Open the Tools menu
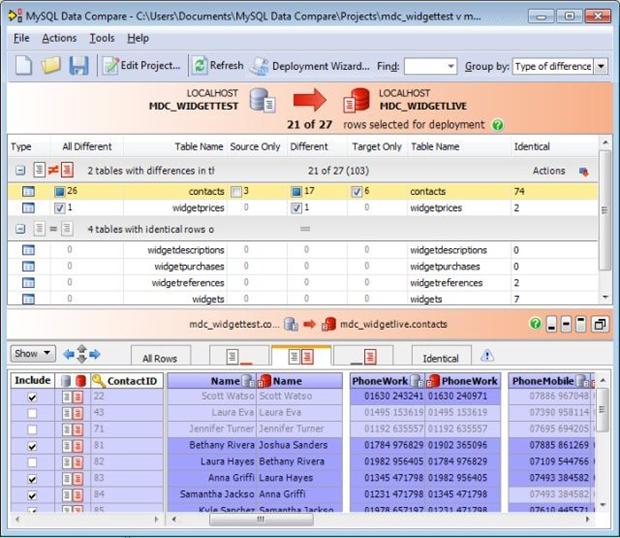The height and width of the screenshot is (538, 620). tap(102, 38)
